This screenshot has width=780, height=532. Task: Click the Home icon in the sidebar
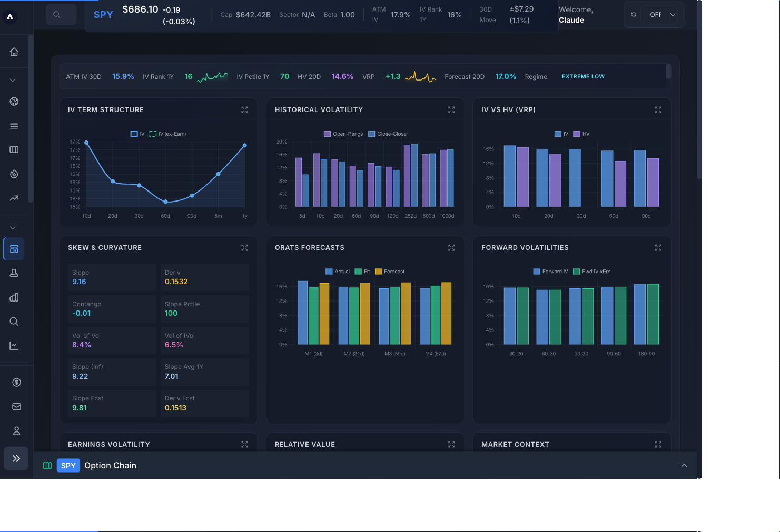pos(14,52)
